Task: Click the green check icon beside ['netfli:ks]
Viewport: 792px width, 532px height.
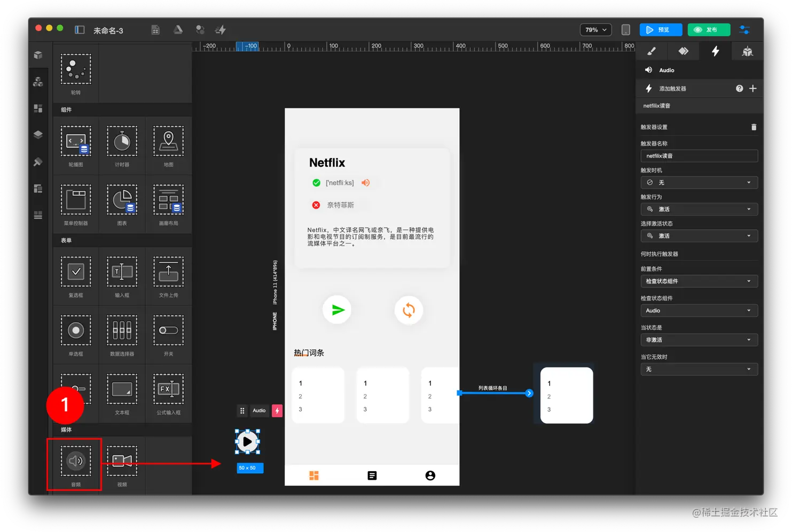Action: (x=316, y=182)
